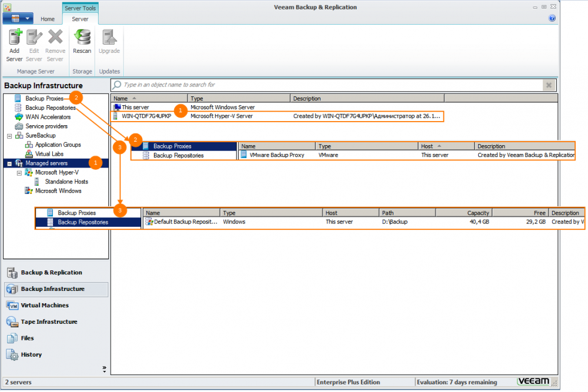Click the application icon in title bar
Viewport: 588px width, 392px height.
[7, 8]
